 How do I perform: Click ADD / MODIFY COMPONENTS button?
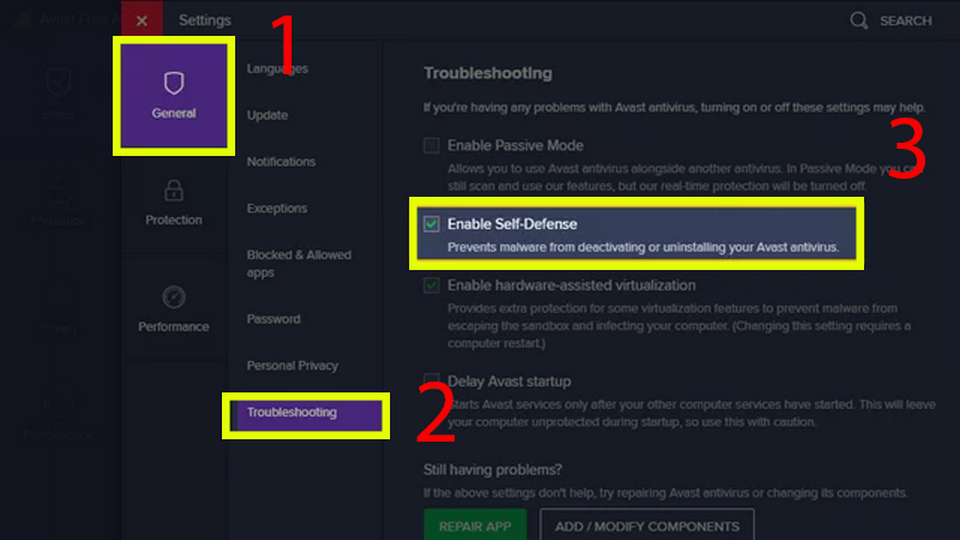pos(647,525)
